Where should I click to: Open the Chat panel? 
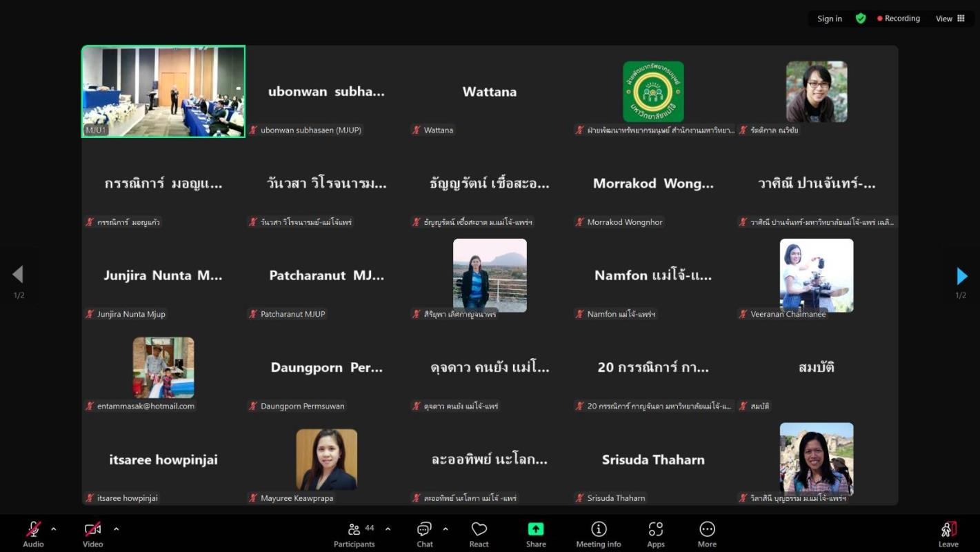tap(424, 530)
